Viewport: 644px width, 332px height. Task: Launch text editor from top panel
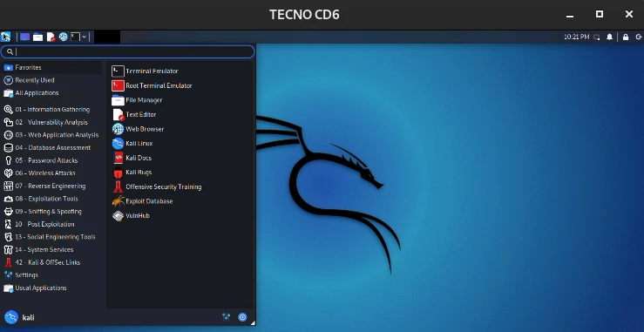pyautogui.click(x=51, y=37)
